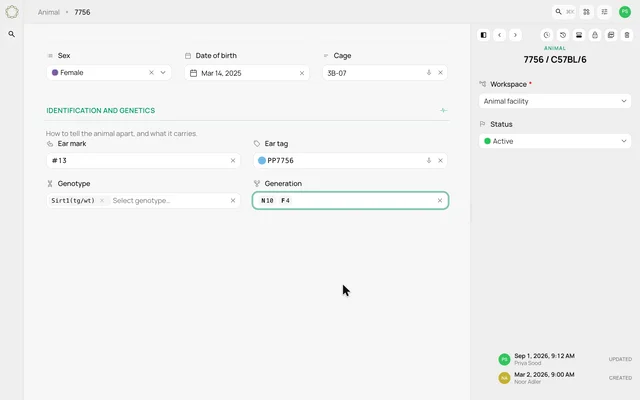The width and height of the screenshot is (640, 400).
Task: Click the Ear tag label icon
Action: 257,144
